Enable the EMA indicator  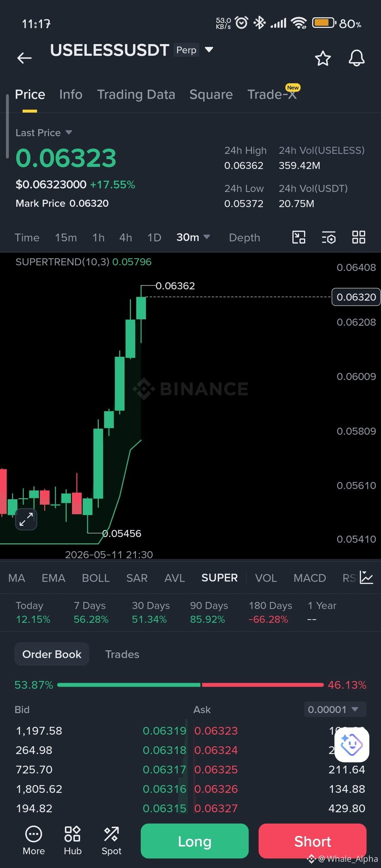coord(54,578)
